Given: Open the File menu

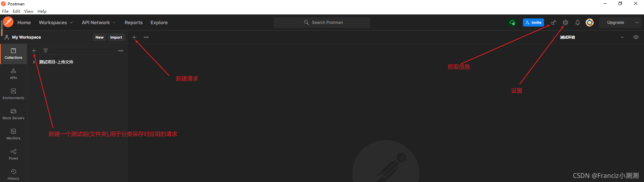Looking at the screenshot, I should 5,11.
